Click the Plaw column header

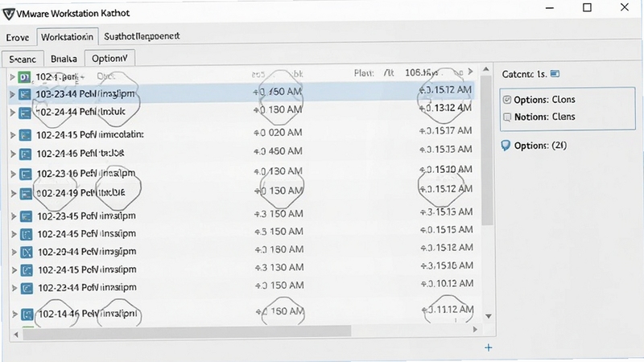click(x=364, y=73)
